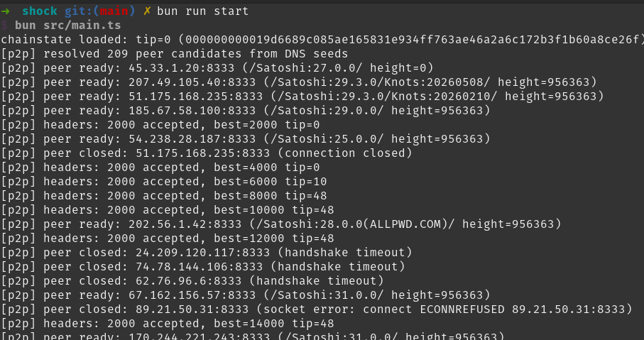
Task: Click the 'ECONNREFUSED' socket error text
Action: (x=462, y=309)
